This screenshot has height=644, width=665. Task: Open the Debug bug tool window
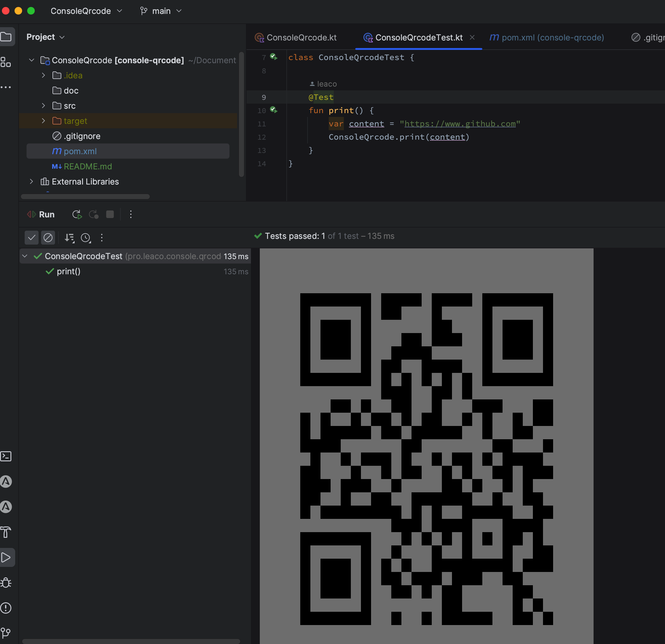(x=6, y=583)
